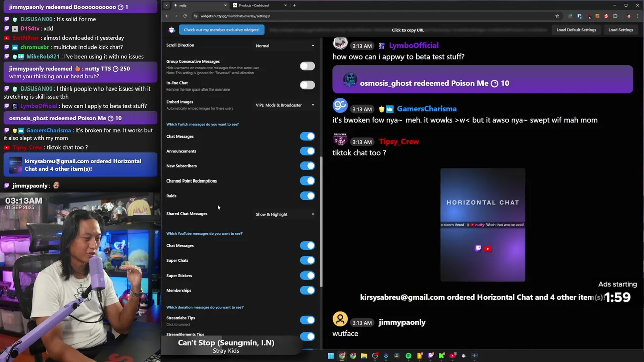Click LymboOfficial's avatar in chat preview

pos(340,43)
